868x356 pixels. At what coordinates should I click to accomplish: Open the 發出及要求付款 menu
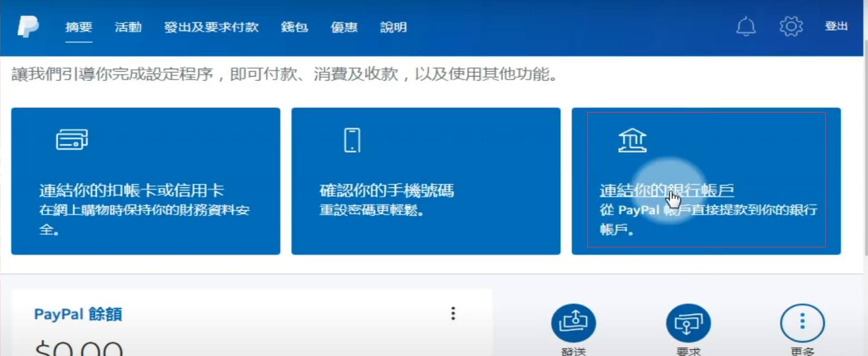coord(211,27)
